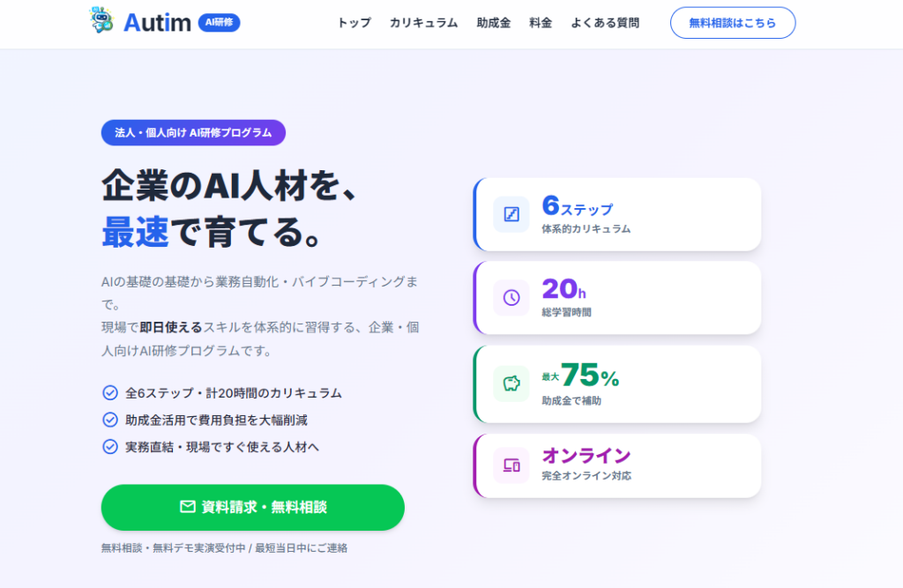Image resolution: width=903 pixels, height=588 pixels.
Task: Click checkmark icon beside 全6ステップ・計20時間
Action: pyautogui.click(x=110, y=393)
